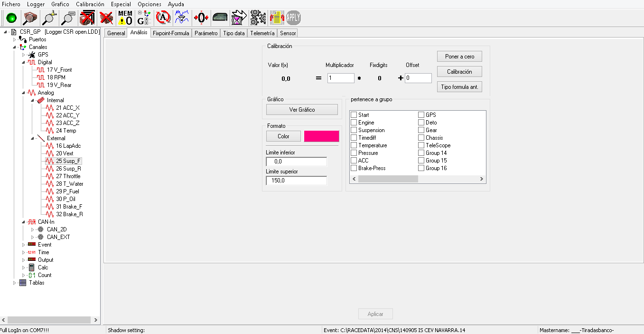This screenshot has width=644, height=334.
Task: Check the Brake-Press group checkbox
Action: [x=354, y=168]
